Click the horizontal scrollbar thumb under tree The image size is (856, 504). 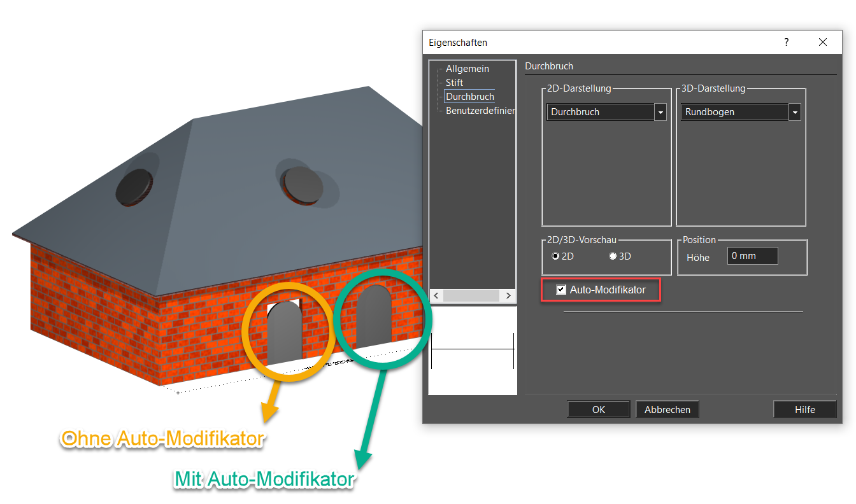(471, 296)
